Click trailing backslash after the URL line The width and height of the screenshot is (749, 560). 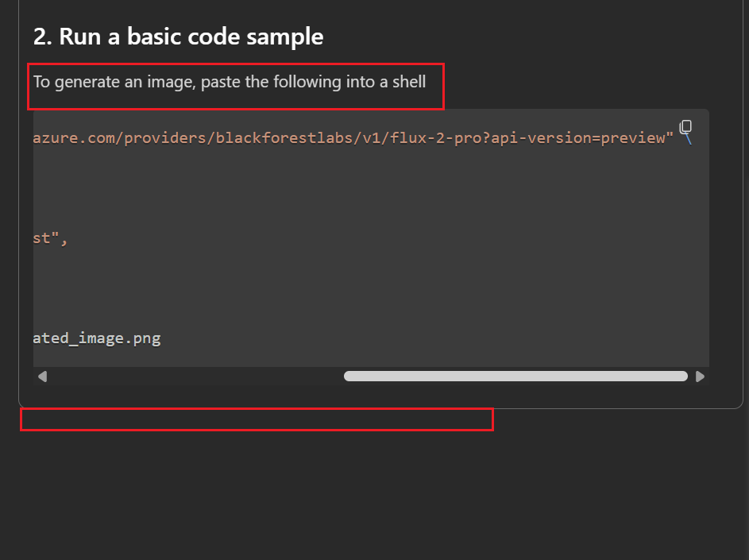click(x=688, y=140)
